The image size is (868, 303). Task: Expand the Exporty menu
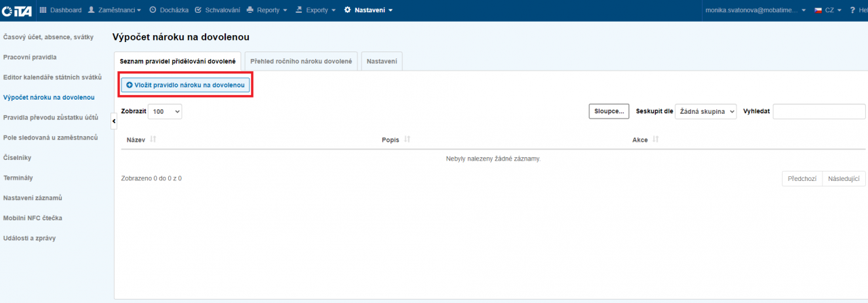click(315, 10)
